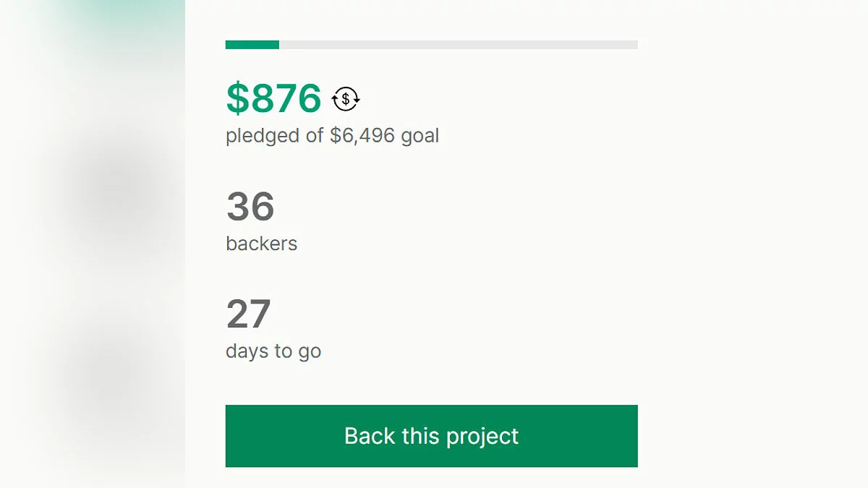
Task: Click the far left start of progress bar
Action: coord(229,45)
